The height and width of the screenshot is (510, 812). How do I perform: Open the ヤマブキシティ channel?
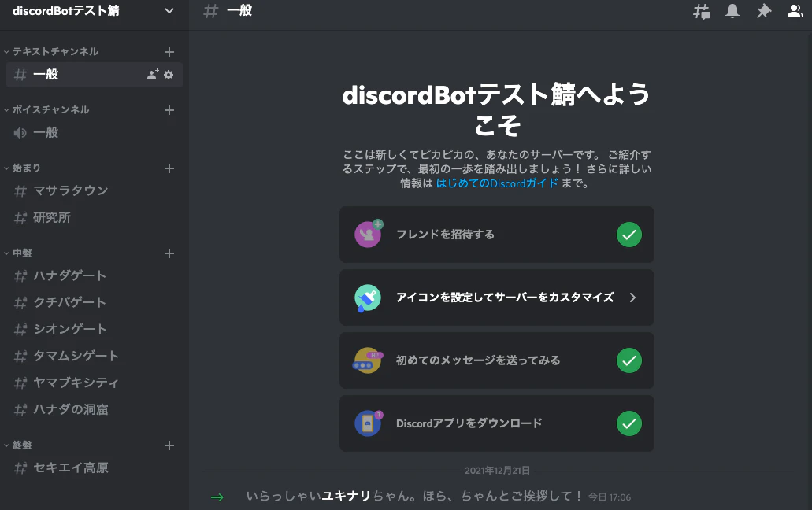click(95, 382)
